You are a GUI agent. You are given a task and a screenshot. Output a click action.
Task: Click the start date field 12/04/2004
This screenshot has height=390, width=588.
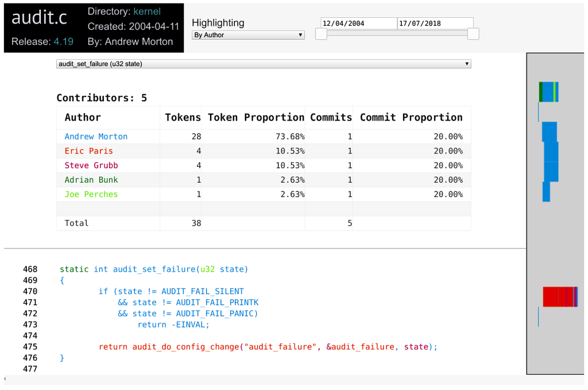pos(358,24)
